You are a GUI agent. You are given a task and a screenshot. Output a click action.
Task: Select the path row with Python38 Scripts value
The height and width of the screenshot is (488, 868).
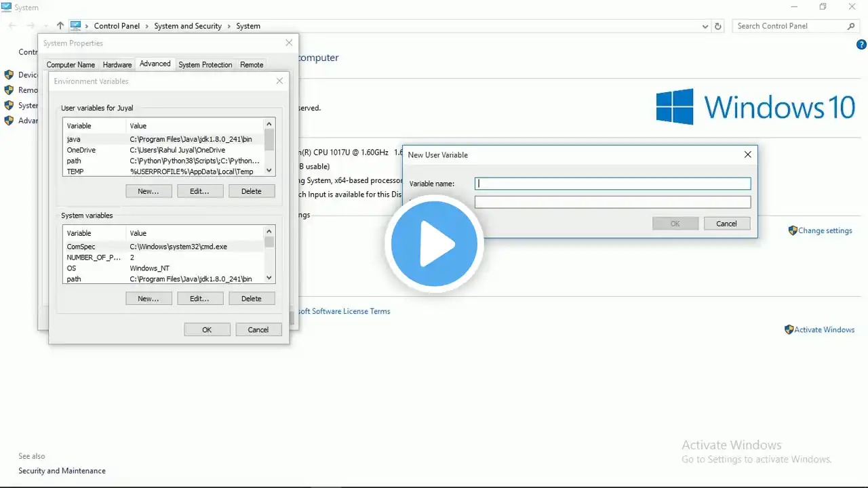pyautogui.click(x=163, y=161)
